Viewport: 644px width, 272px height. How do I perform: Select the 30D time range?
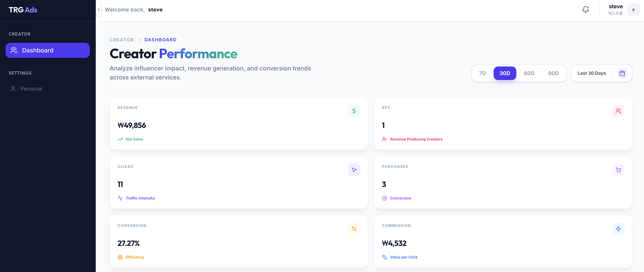click(504, 73)
